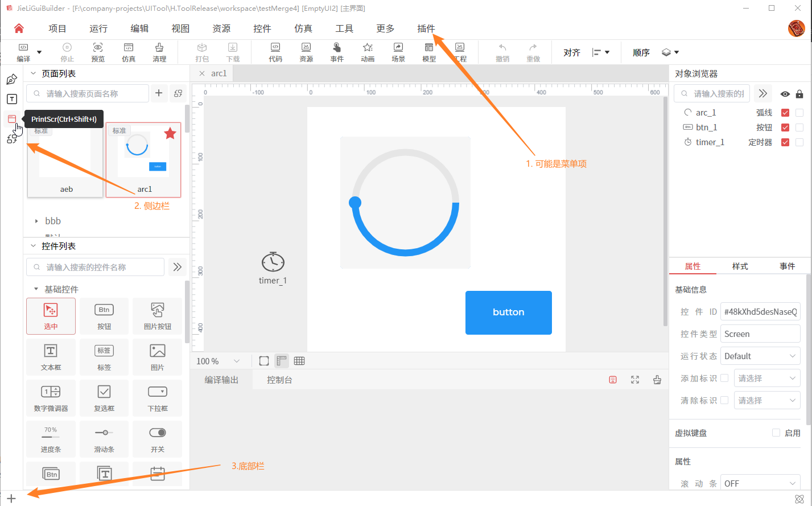Select the 滑动条 widget
This screenshot has width=812, height=506.
104,439
